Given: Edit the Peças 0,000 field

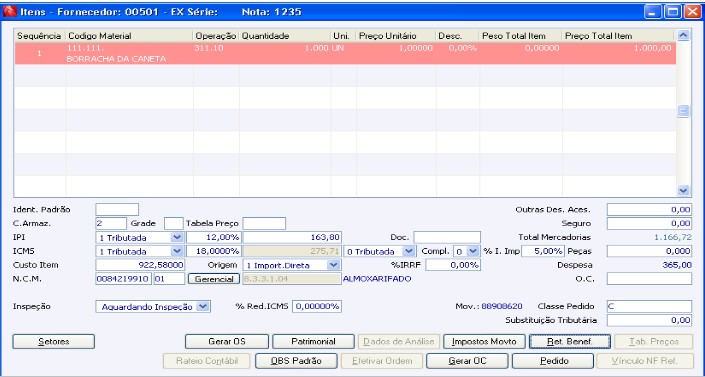Looking at the screenshot, I should click(649, 251).
